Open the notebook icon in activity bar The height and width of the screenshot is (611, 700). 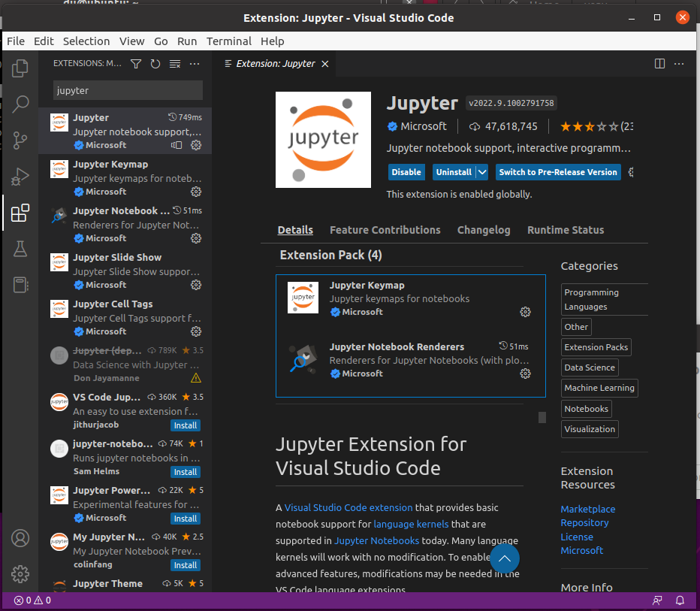point(20,285)
